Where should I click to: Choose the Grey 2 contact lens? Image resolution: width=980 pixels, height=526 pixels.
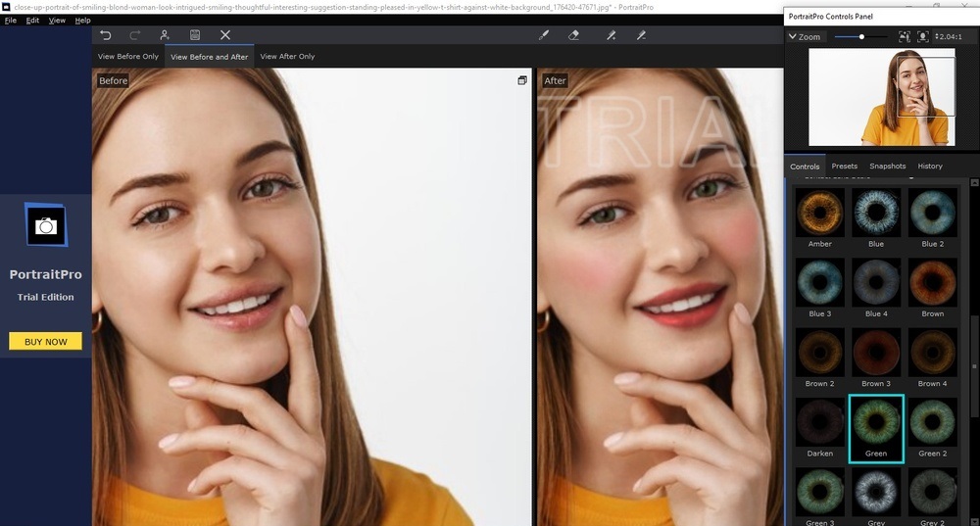(x=933, y=497)
